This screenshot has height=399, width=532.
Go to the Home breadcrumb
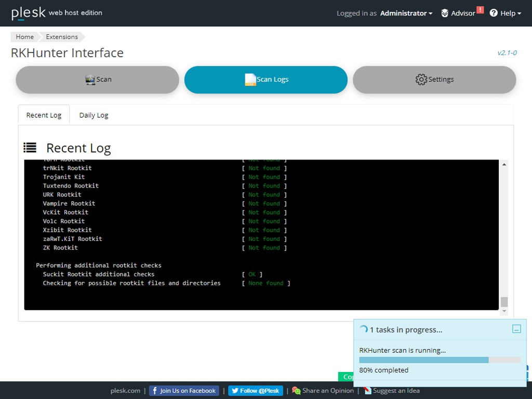[x=25, y=37]
